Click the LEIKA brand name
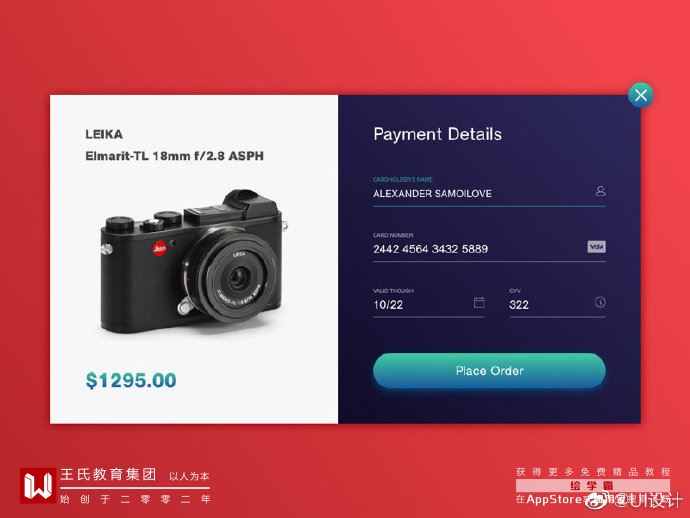Image resolution: width=690 pixels, height=518 pixels. click(104, 134)
